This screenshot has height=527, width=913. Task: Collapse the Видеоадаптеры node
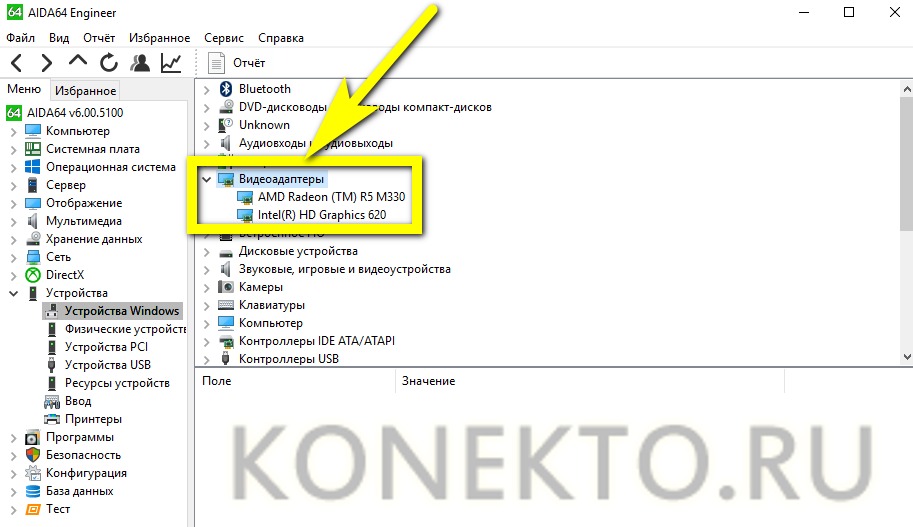[206, 179]
